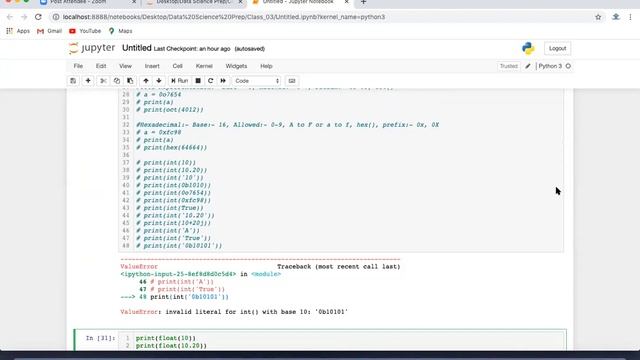
Task: Click the In [31] cell prompt
Action: coord(100,338)
